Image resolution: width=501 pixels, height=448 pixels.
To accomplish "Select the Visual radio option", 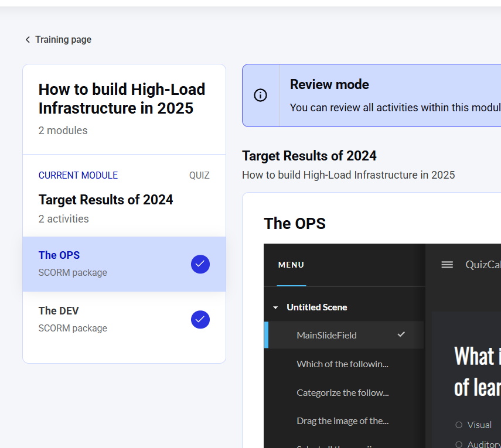I will (x=459, y=425).
